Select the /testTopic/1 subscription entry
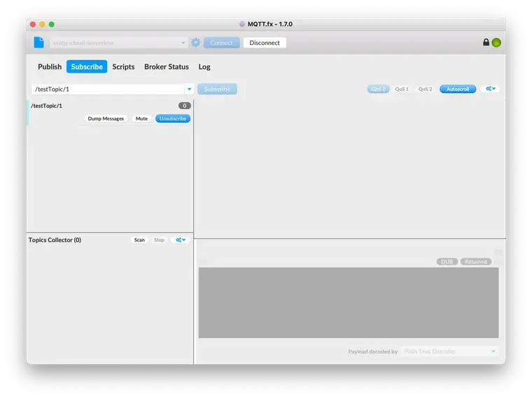 pyautogui.click(x=111, y=113)
